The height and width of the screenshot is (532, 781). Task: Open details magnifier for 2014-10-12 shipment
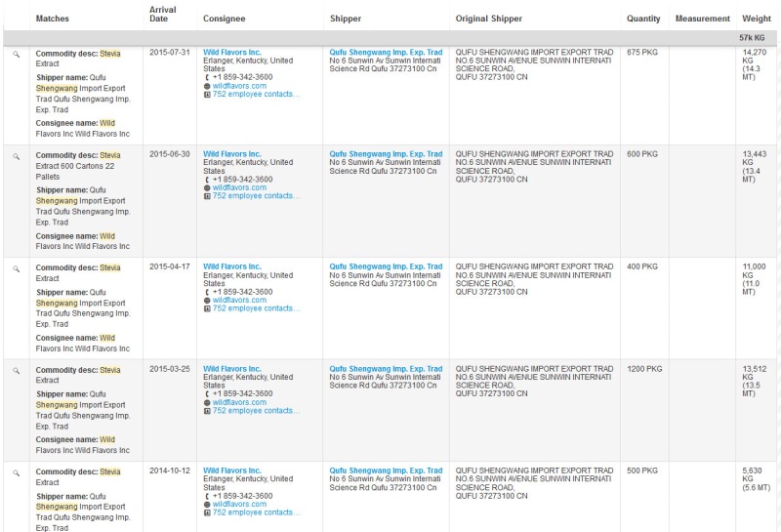[16, 471]
